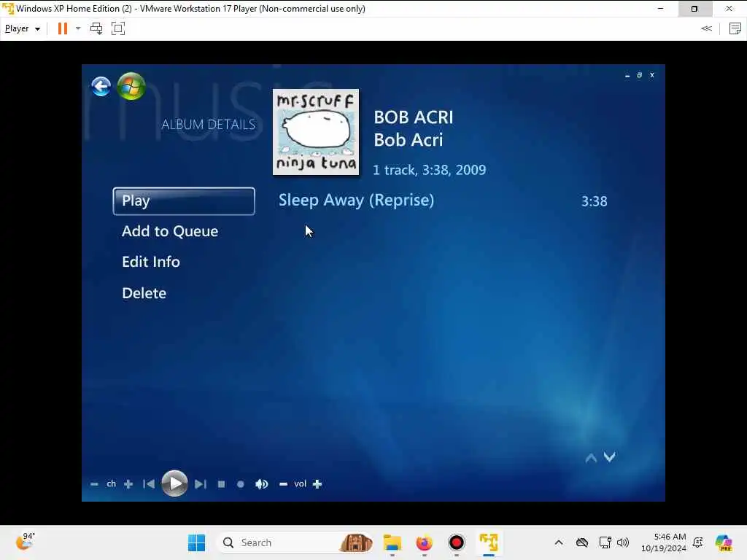Click the Record dot button
This screenshot has height=560, width=747.
click(241, 484)
